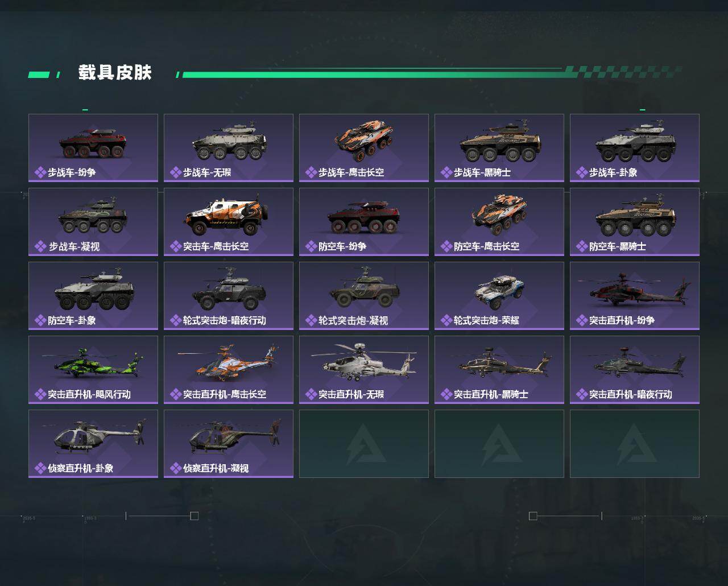The image size is (728, 586).
Task: Choose the 步战车-卦象 skin
Action: pyautogui.click(x=635, y=148)
